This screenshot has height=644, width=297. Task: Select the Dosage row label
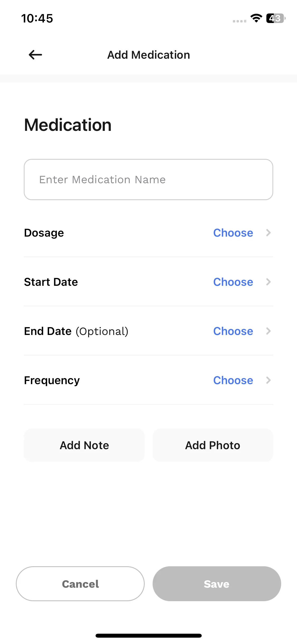pyautogui.click(x=44, y=233)
